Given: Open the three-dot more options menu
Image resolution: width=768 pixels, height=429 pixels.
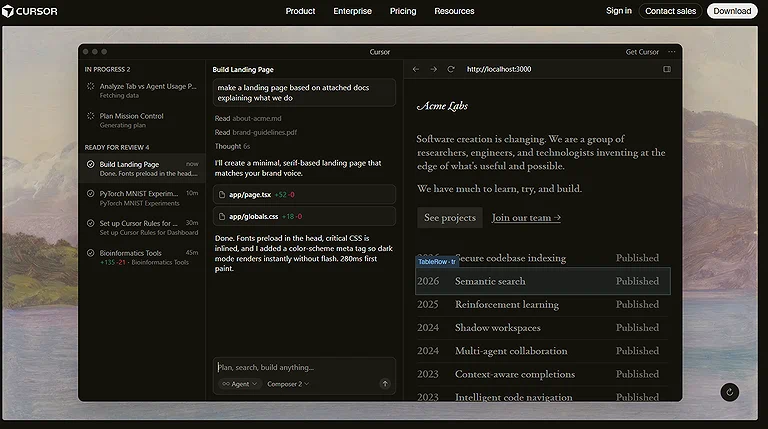Looking at the screenshot, I should coord(672,52).
